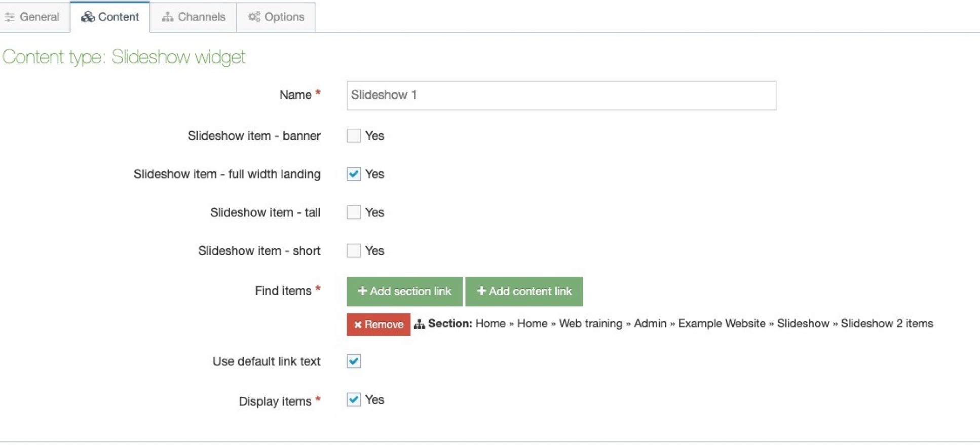This screenshot has width=980, height=445.
Task: Click the Options tab gears icon
Action: pos(254,17)
